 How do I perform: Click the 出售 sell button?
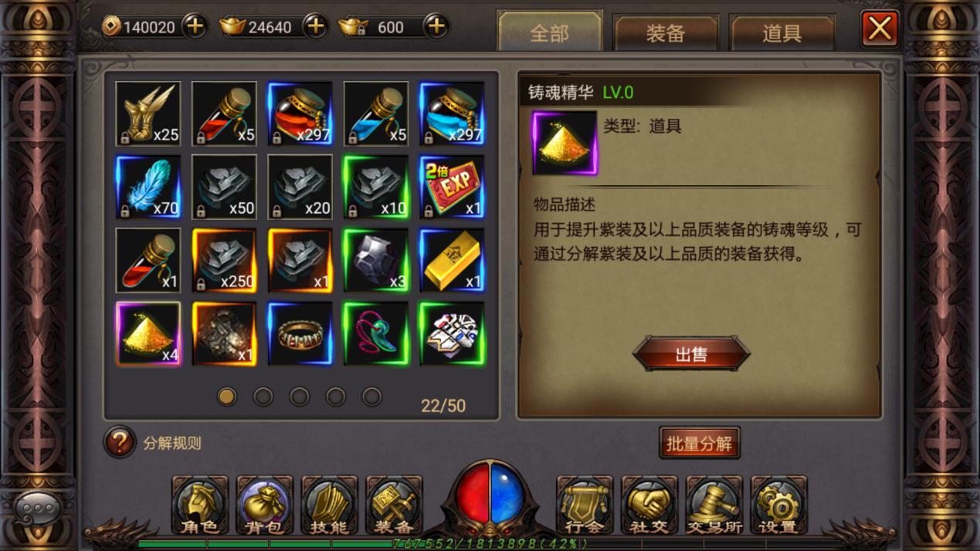click(x=691, y=354)
